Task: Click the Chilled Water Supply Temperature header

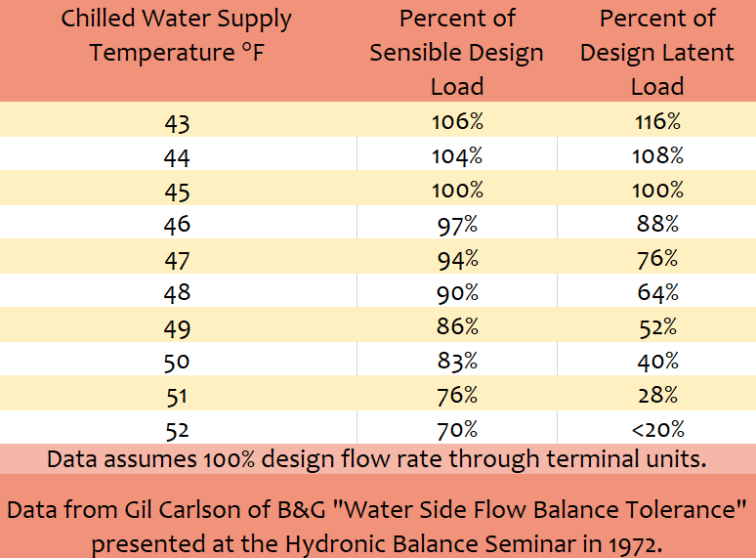Action: 177,35
